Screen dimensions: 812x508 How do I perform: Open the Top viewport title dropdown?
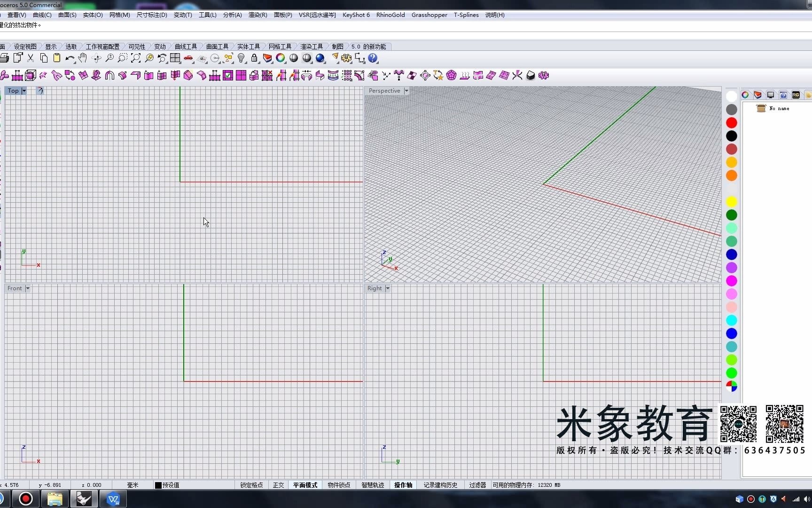(x=23, y=91)
